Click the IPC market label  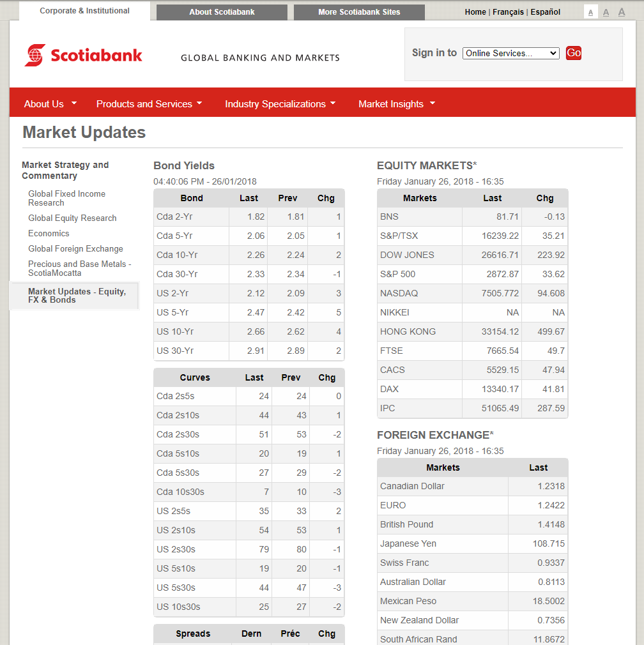point(387,409)
